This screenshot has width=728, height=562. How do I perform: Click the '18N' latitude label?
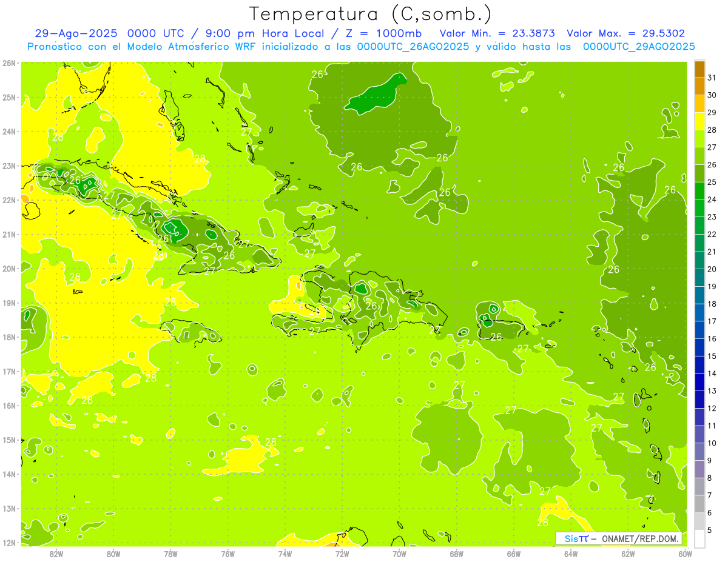(x=9, y=337)
